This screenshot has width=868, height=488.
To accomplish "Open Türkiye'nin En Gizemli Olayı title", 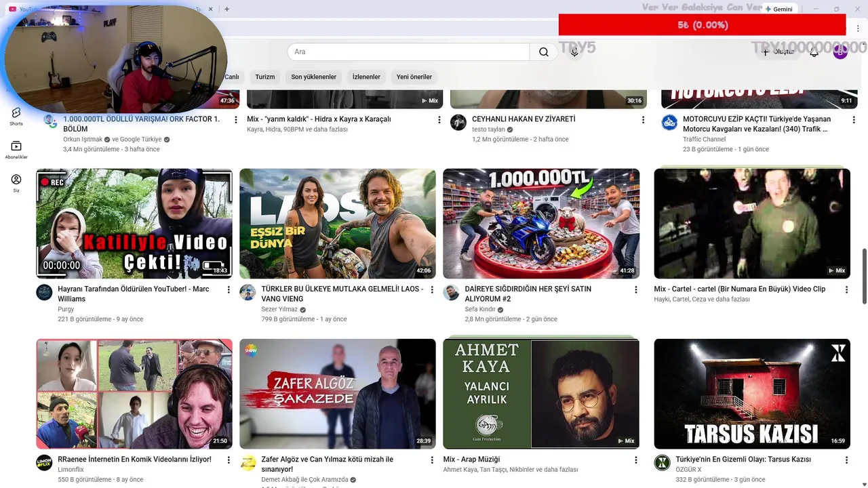I will click(x=743, y=460).
